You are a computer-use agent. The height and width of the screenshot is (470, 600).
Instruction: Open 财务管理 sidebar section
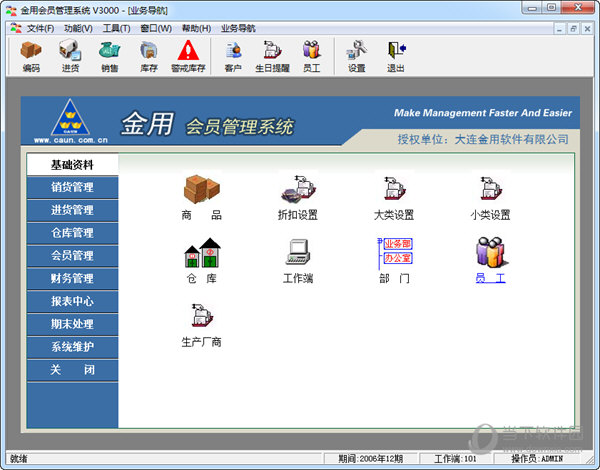[x=73, y=279]
